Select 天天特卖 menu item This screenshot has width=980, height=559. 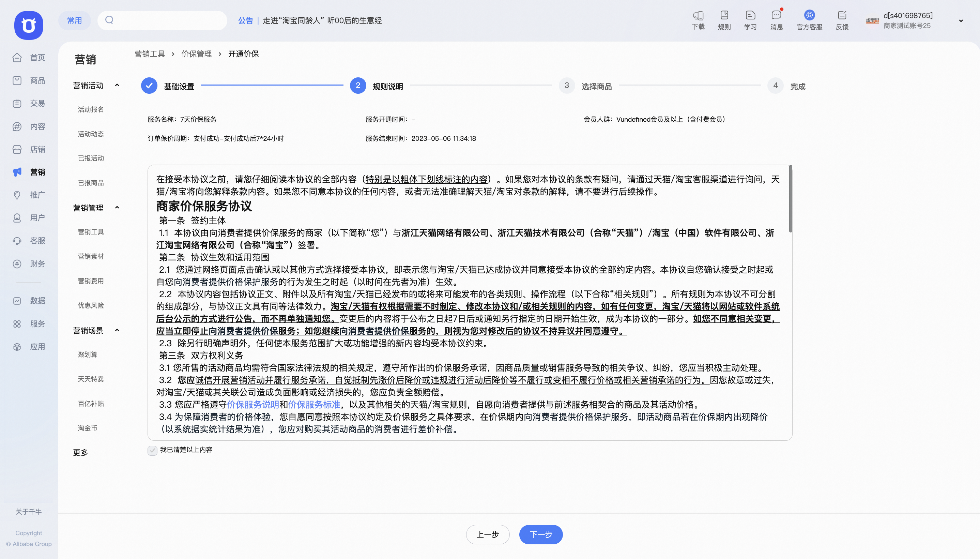91,379
